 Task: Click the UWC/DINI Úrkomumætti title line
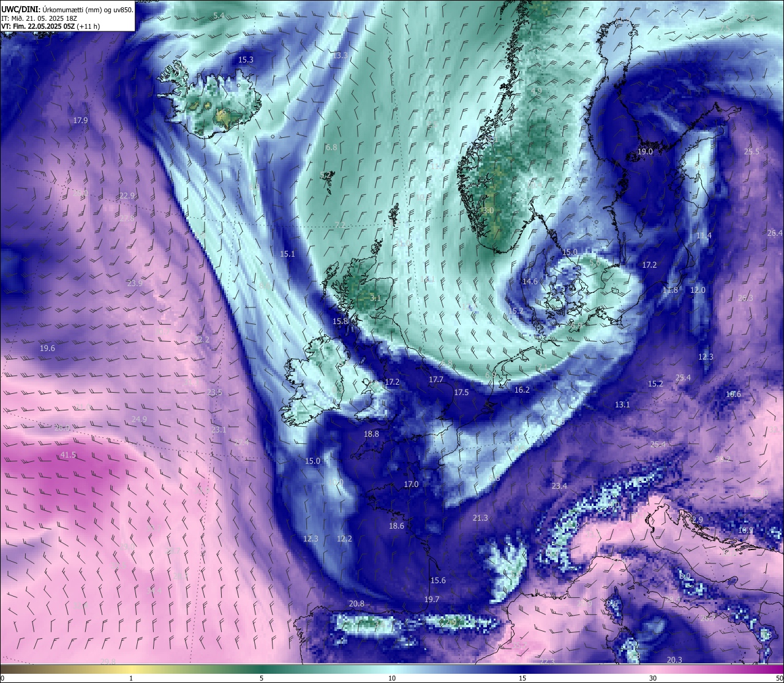pyautogui.click(x=67, y=9)
